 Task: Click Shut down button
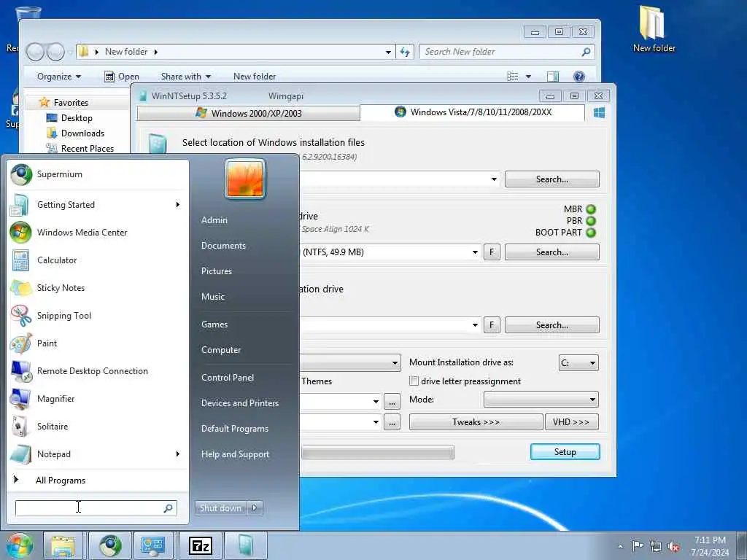click(220, 508)
